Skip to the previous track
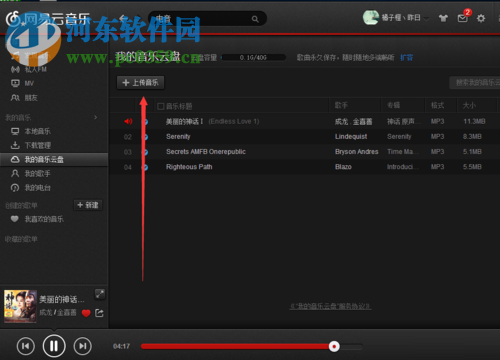 [x=26, y=346]
